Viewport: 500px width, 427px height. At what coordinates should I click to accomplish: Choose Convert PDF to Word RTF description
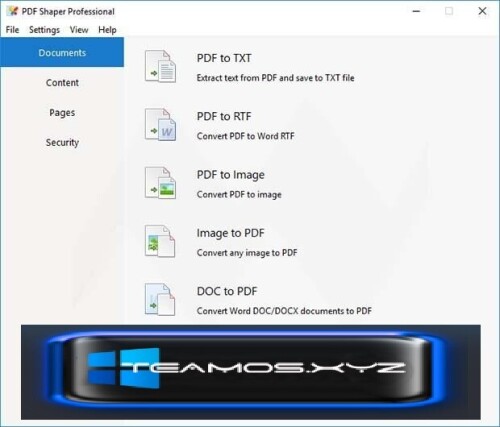click(x=246, y=136)
